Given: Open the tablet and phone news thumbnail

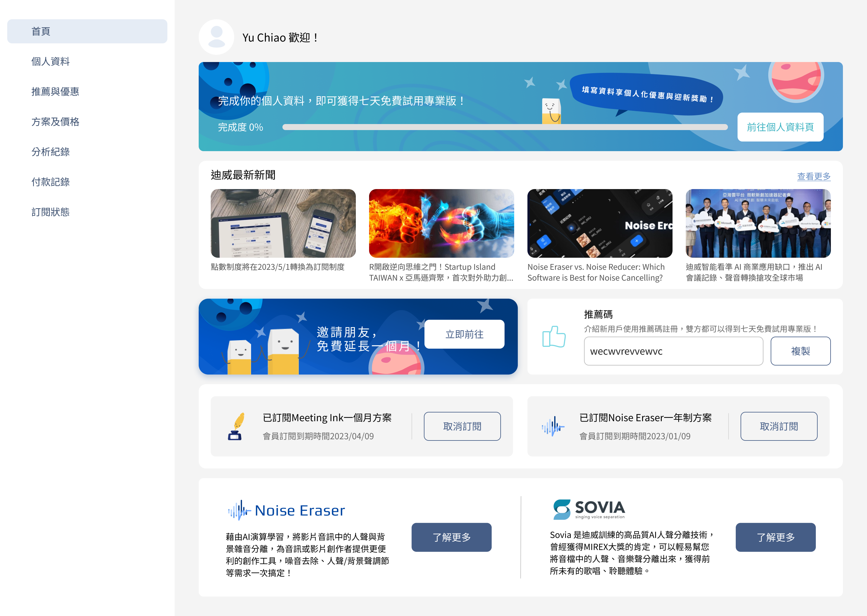Looking at the screenshot, I should click(283, 223).
